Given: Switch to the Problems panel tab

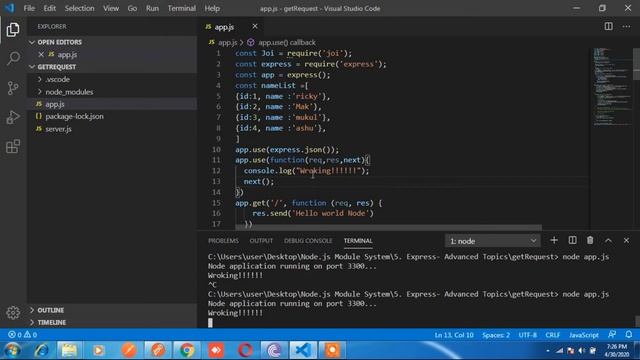Looking at the screenshot, I should click(x=223, y=241).
